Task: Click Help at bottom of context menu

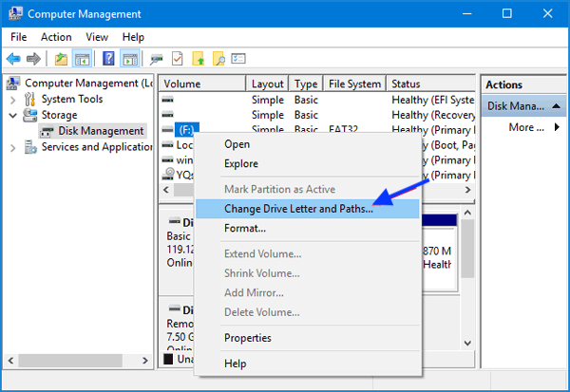Action: tap(308, 364)
